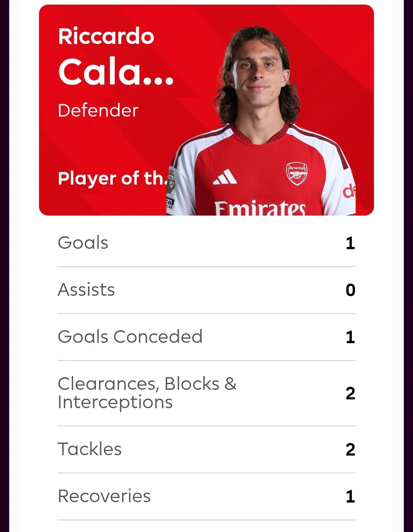Select the Assists stat row
This screenshot has height=532, width=413.
(206, 290)
